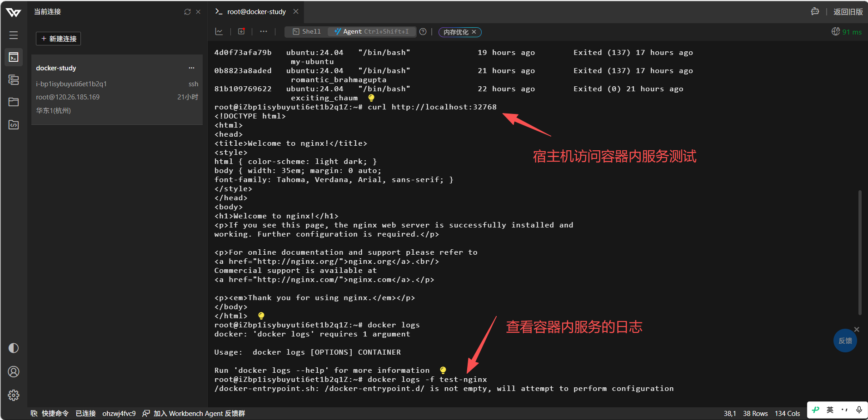
Task: Click the 华东1(杭州) region label
Action: (x=54, y=110)
